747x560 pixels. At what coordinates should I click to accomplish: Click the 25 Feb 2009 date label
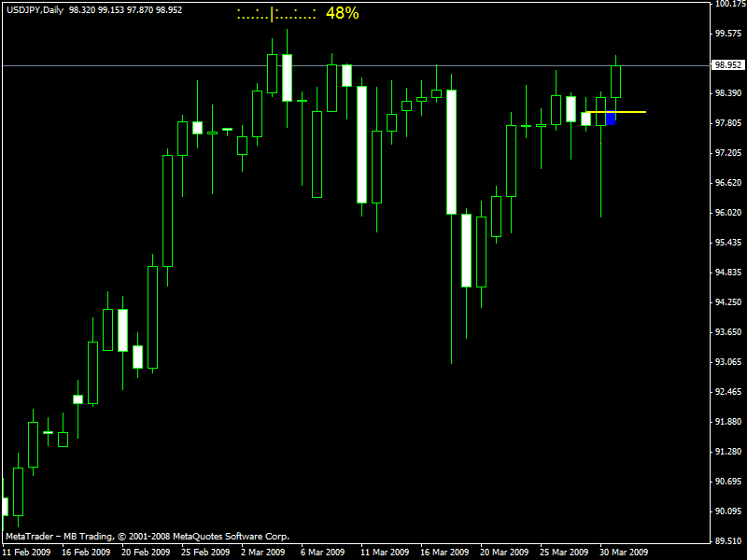(x=205, y=553)
